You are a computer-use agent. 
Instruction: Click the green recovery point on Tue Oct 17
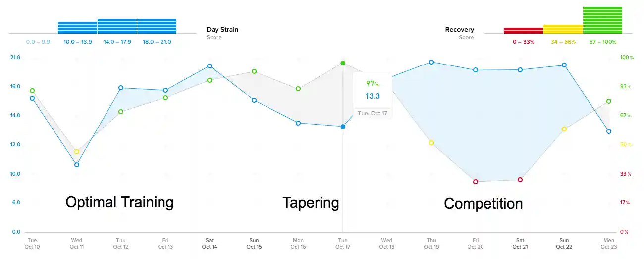click(x=343, y=63)
